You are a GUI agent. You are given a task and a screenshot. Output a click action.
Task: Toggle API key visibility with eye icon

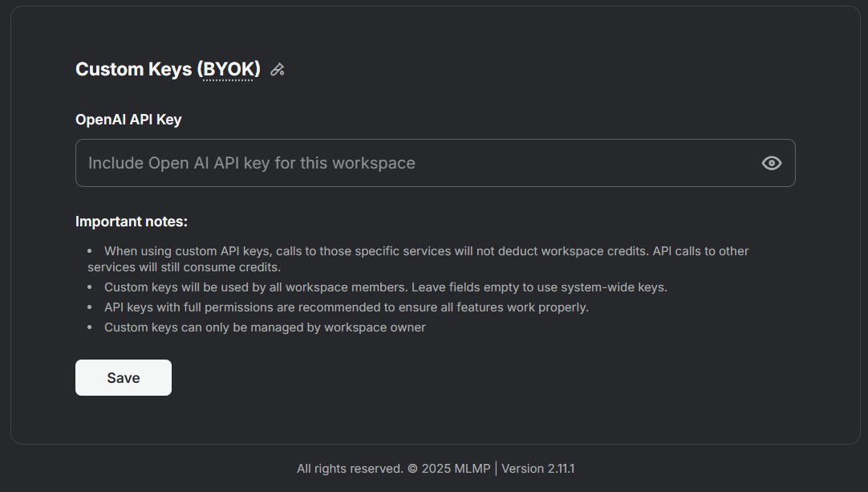(771, 163)
